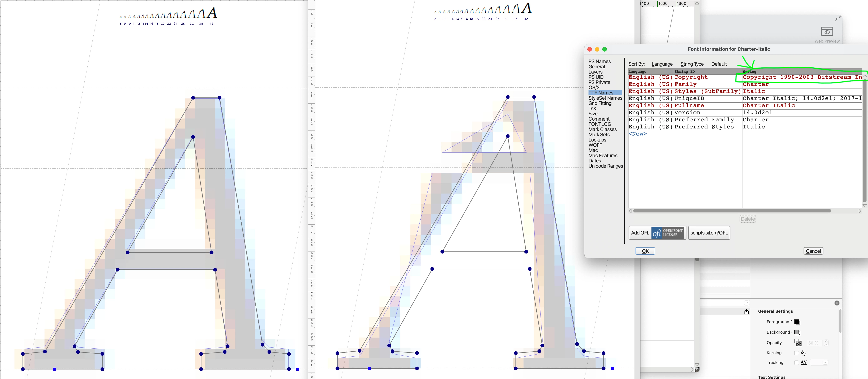The image size is (868, 379).
Task: Enable the Tracking checkbox
Action: [x=797, y=363]
